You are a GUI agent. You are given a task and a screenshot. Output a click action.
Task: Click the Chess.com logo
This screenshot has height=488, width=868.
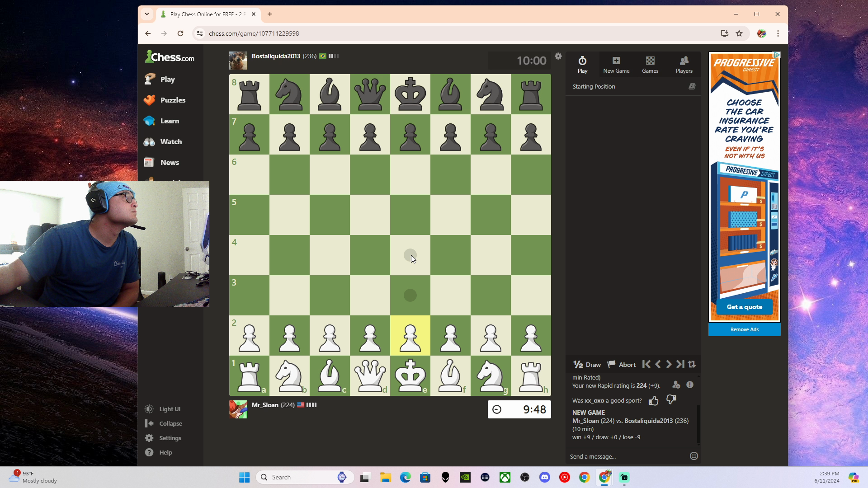pyautogui.click(x=170, y=57)
